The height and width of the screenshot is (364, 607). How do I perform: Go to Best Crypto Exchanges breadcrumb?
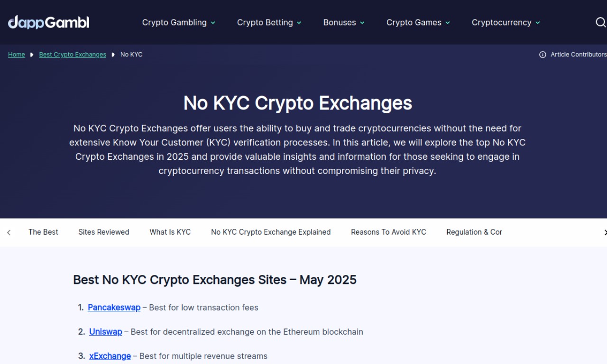tap(73, 55)
